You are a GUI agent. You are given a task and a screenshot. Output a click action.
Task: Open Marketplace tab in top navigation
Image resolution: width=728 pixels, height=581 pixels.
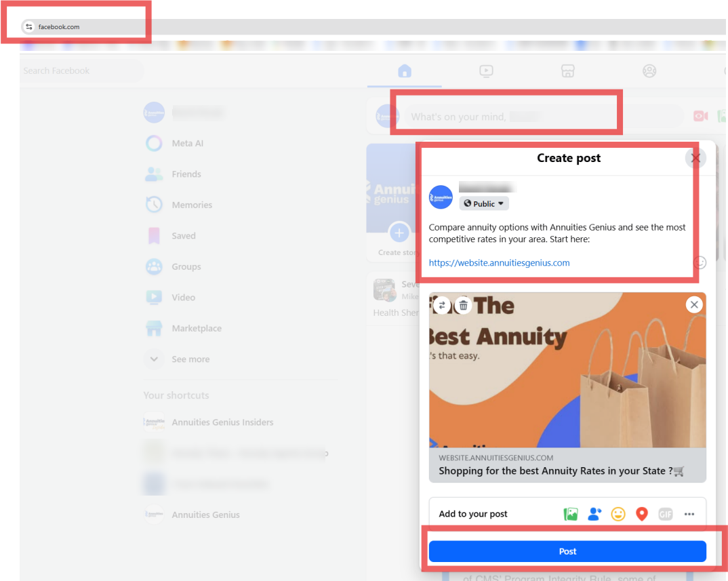point(568,71)
